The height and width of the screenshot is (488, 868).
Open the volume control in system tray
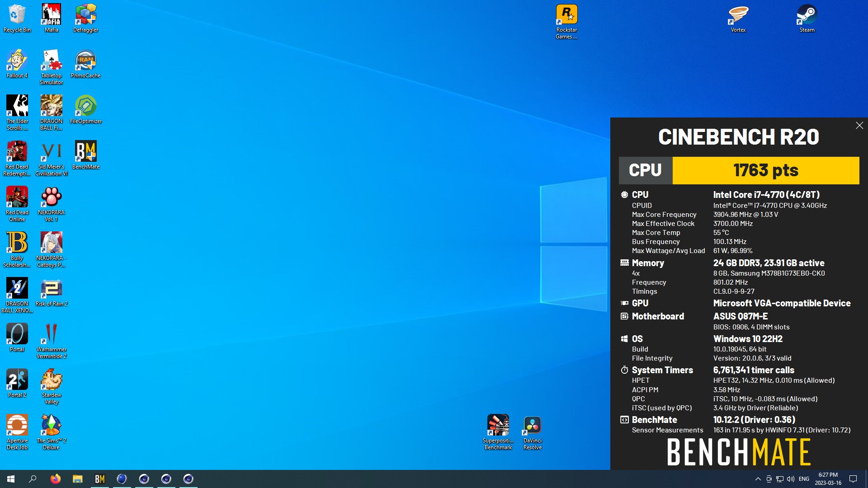(790, 479)
